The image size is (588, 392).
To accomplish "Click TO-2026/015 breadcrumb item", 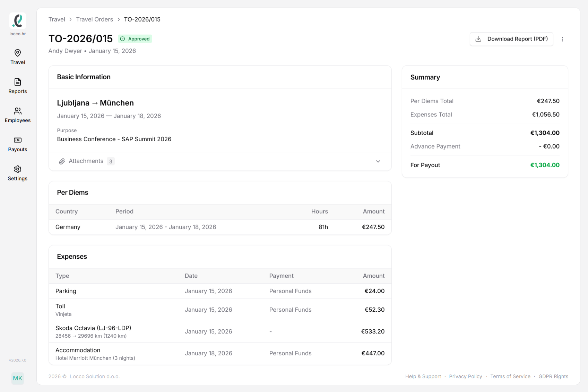I will point(142,19).
